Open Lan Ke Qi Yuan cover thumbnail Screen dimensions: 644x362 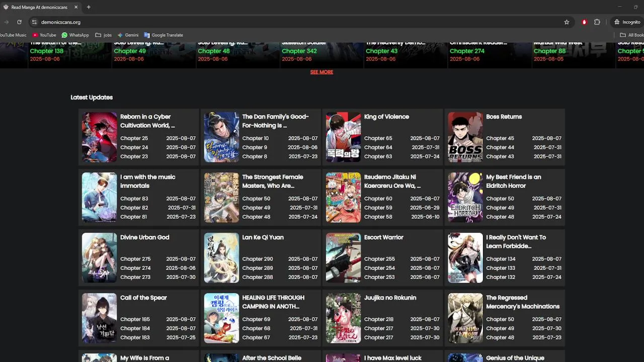point(221,258)
